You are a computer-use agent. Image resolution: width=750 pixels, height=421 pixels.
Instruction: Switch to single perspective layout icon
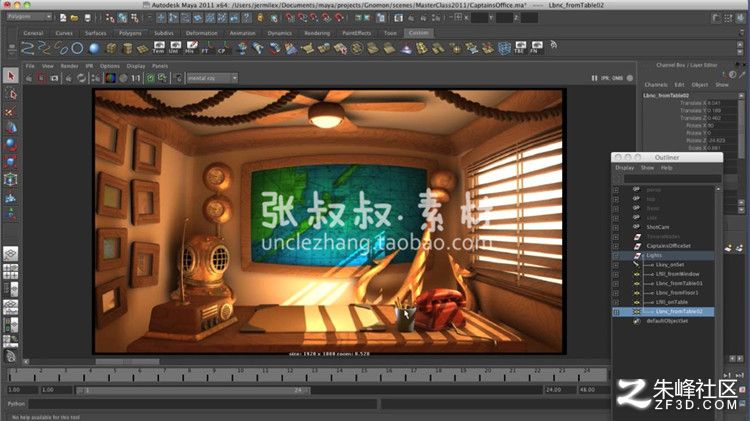(x=11, y=254)
